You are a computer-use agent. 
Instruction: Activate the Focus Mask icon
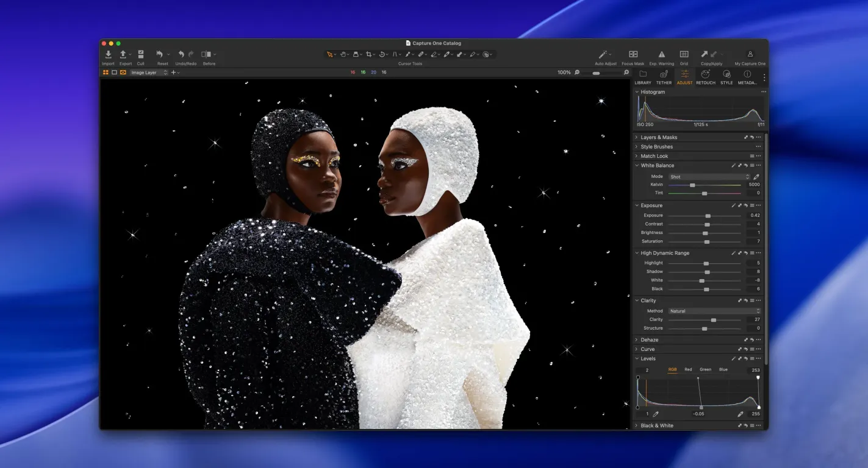tap(633, 54)
